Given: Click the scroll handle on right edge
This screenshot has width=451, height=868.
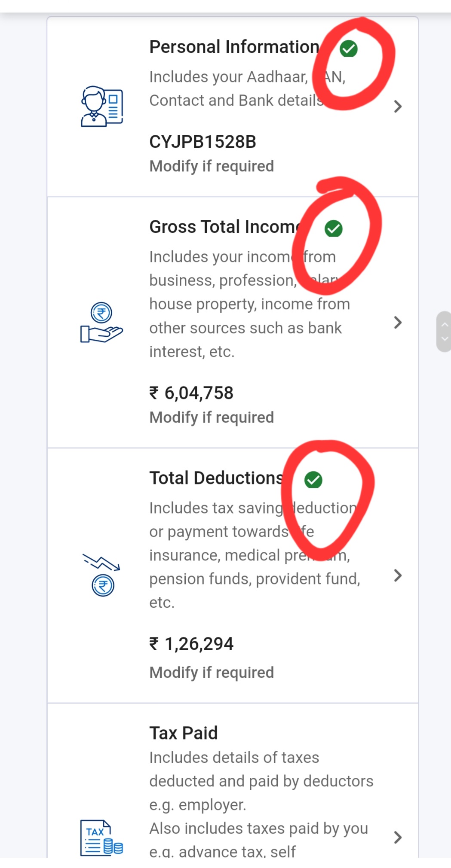Looking at the screenshot, I should click(444, 332).
